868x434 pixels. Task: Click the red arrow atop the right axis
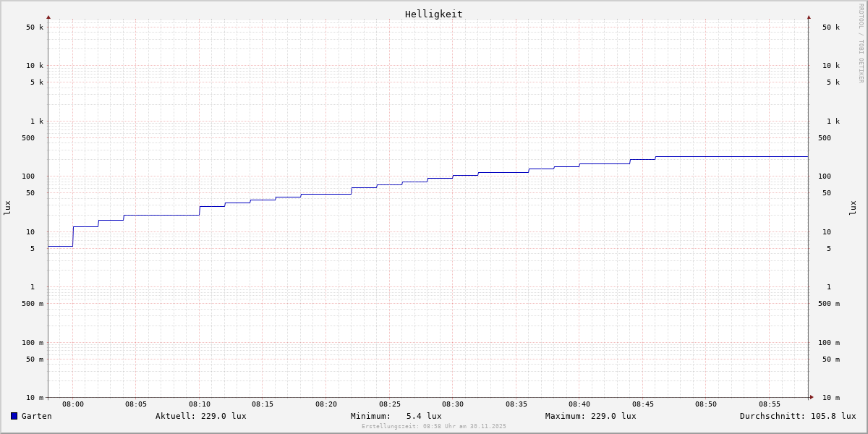pyautogui.click(x=809, y=17)
